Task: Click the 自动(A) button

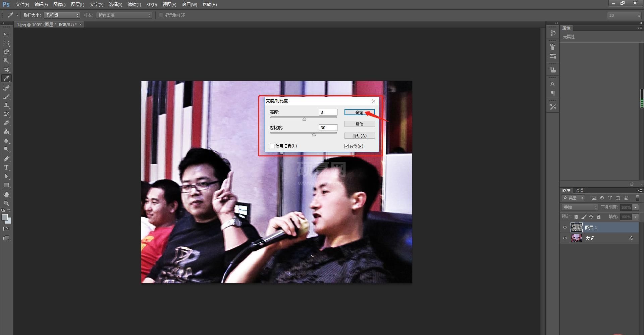Action: click(x=359, y=136)
